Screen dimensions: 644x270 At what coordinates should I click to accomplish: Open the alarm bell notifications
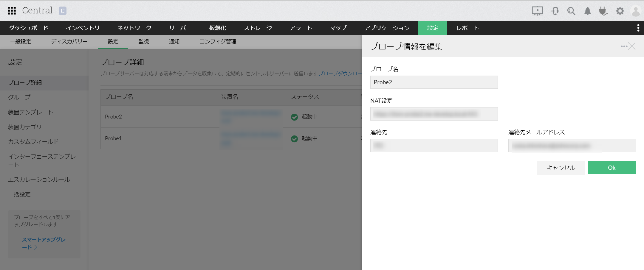coord(587,11)
